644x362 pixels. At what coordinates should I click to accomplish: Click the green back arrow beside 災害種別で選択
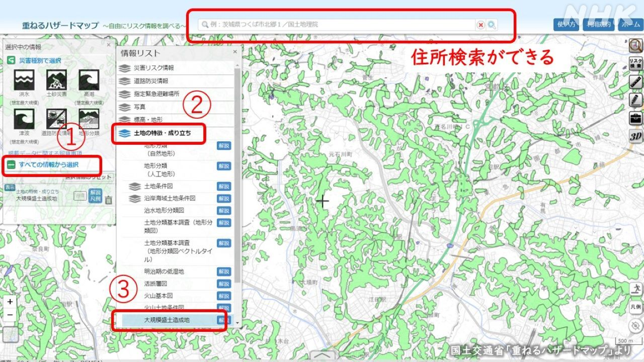[11, 60]
